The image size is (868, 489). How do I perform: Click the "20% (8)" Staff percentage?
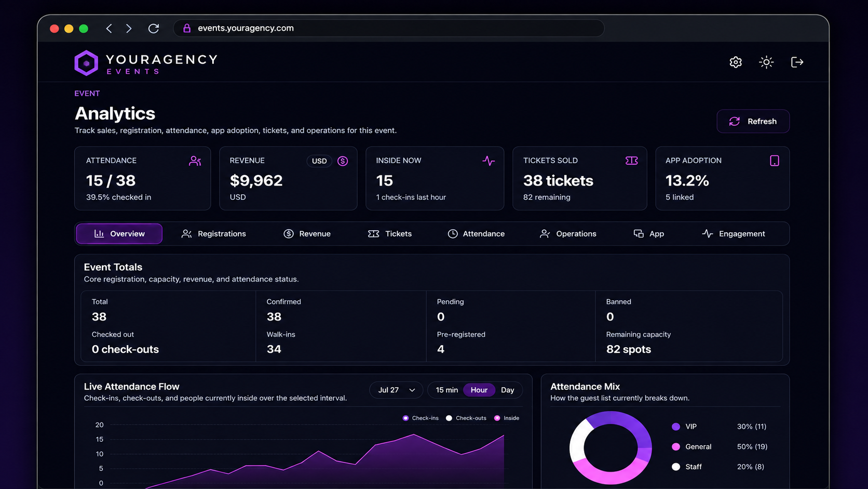click(751, 467)
